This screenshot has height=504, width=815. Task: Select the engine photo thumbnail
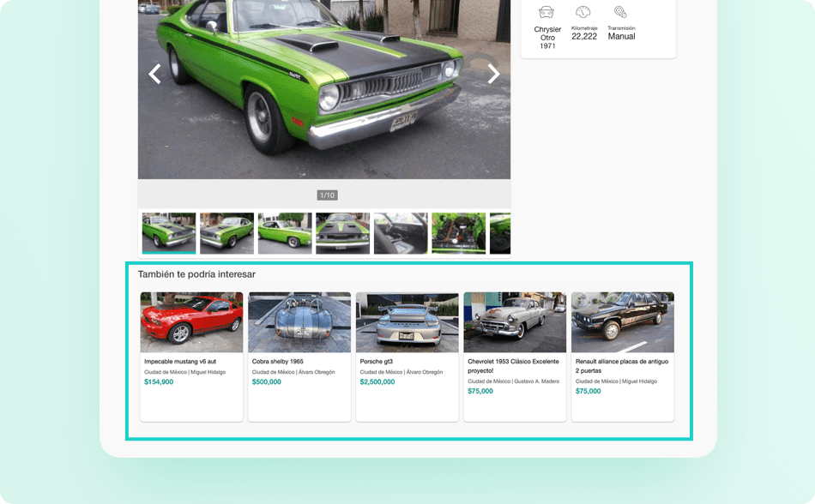459,233
